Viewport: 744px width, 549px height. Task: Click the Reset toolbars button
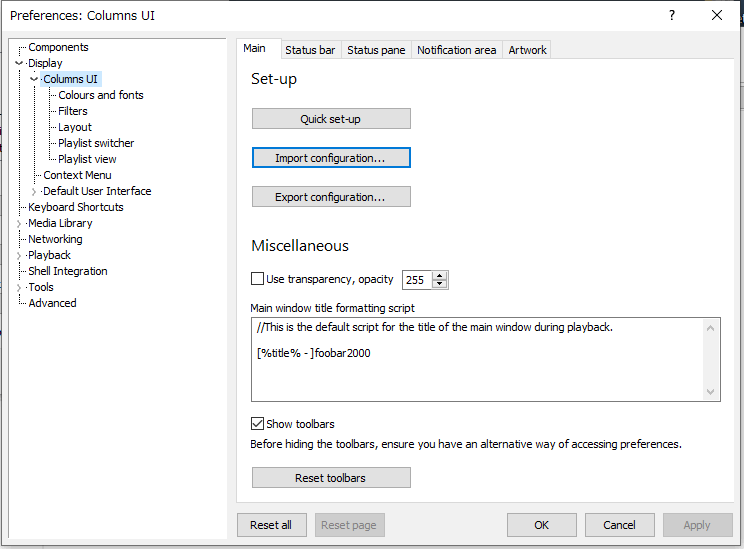click(331, 477)
